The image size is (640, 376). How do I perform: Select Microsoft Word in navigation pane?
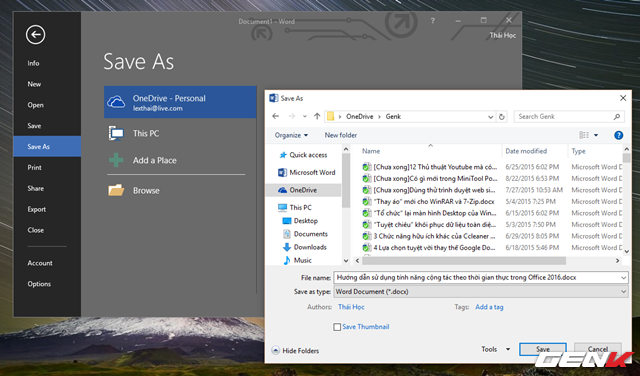(x=307, y=172)
